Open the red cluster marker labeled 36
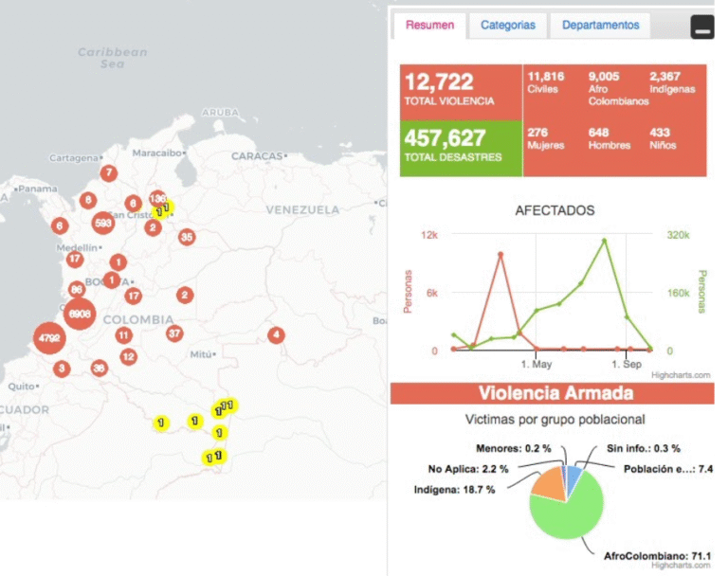The width and height of the screenshot is (728, 576). tap(99, 369)
